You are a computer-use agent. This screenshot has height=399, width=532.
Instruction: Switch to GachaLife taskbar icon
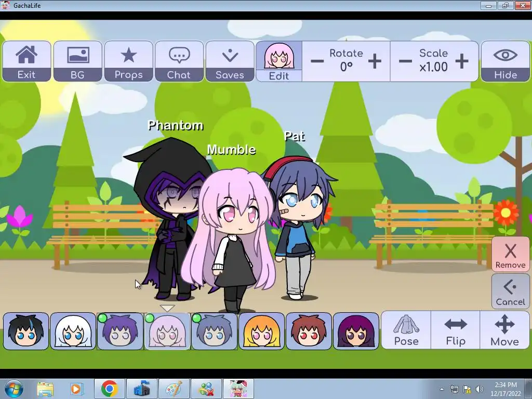click(x=238, y=389)
